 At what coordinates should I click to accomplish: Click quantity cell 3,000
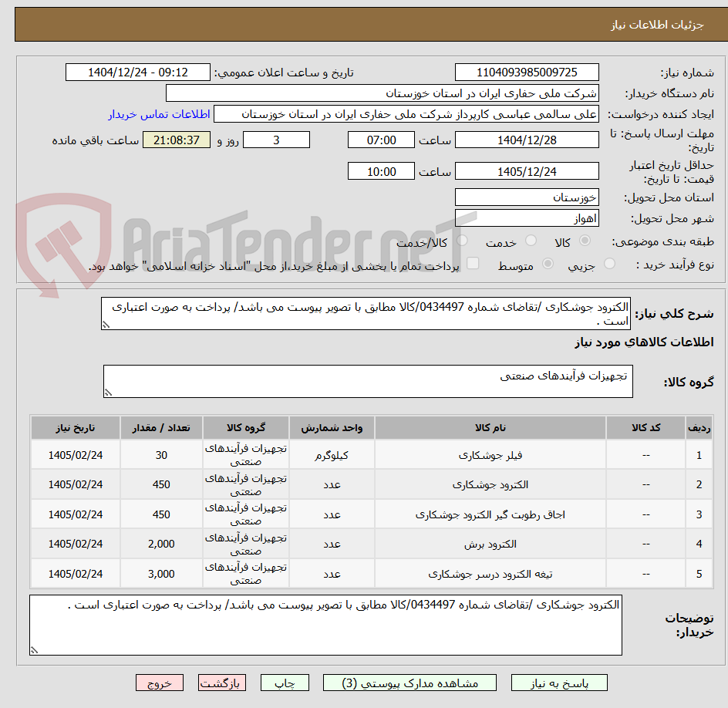(161, 574)
